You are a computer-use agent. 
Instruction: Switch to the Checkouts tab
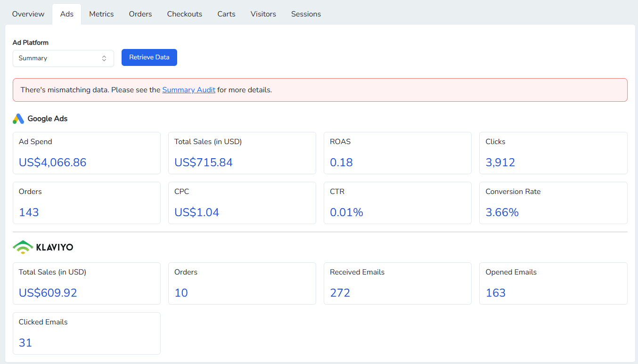(185, 14)
